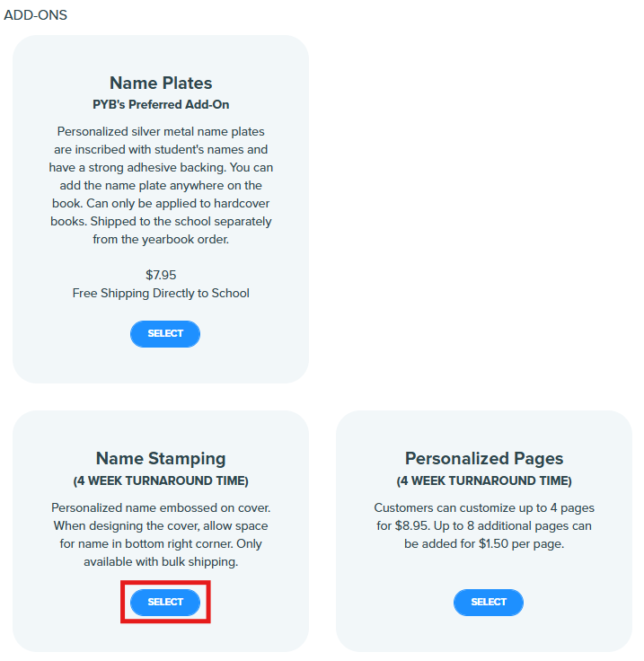The width and height of the screenshot is (644, 661).
Task: Click the Can only be applied to hardcover line
Action: pos(161,204)
